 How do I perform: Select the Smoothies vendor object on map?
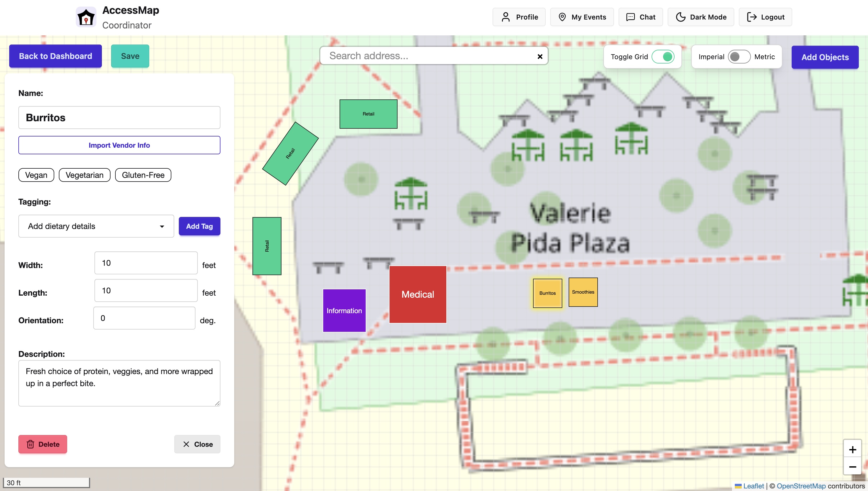click(x=583, y=292)
